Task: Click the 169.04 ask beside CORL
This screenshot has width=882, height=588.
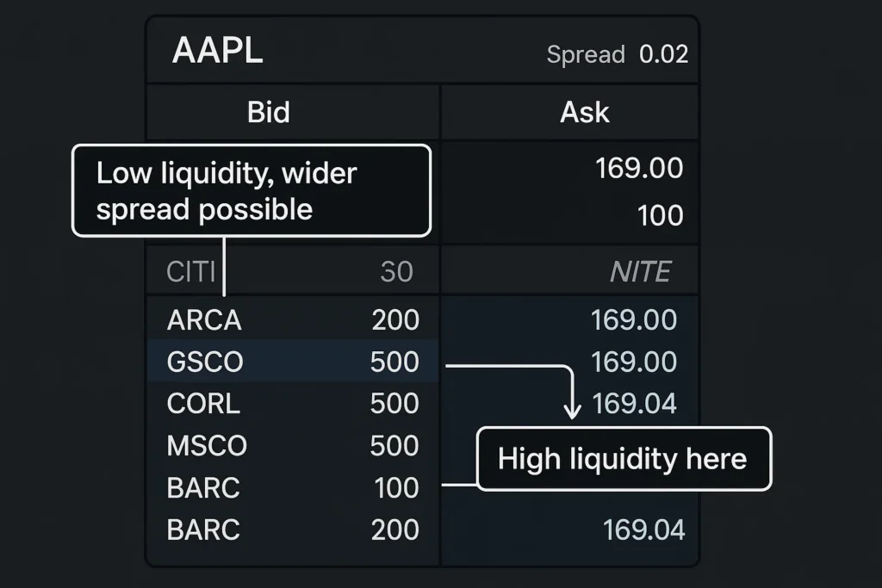Action: [634, 403]
